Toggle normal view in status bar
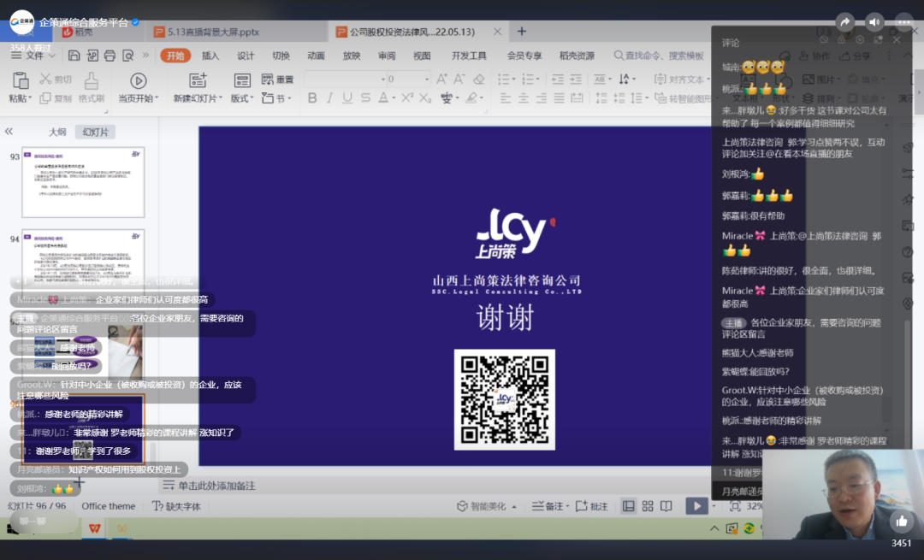924x560 pixels. tap(629, 506)
